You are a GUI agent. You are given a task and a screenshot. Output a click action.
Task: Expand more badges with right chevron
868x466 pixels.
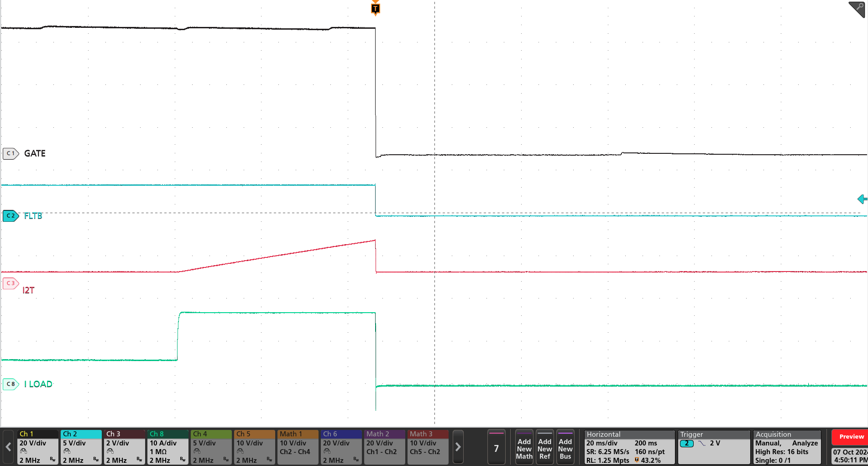(458, 447)
